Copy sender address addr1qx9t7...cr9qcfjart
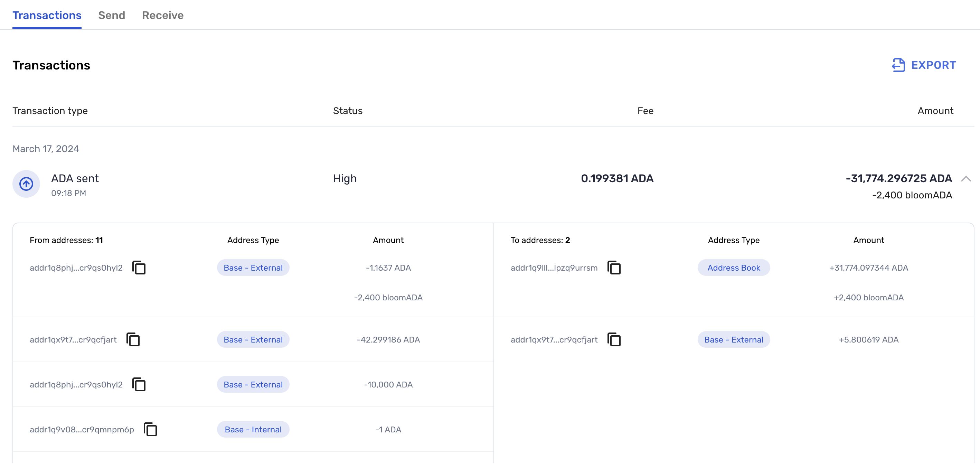Screen dimensions: 980x468 point(133,340)
